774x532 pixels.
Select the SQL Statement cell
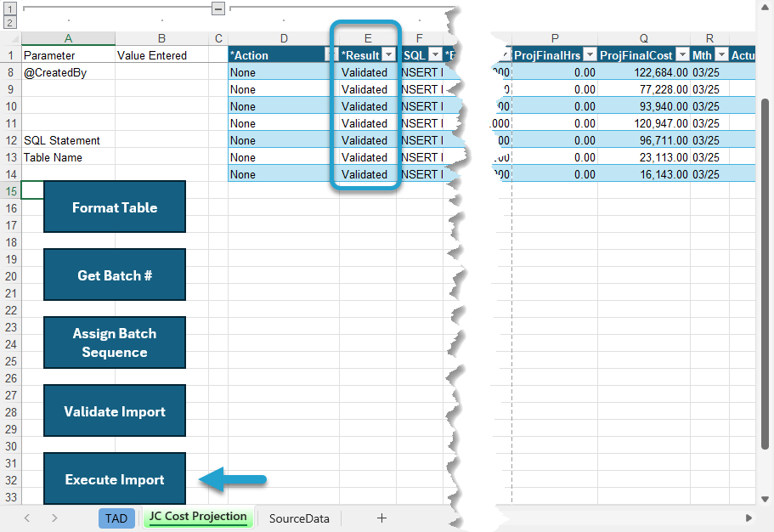point(68,140)
